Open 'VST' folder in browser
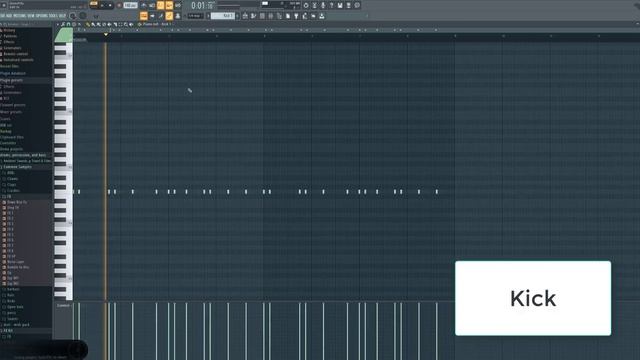 6,98
